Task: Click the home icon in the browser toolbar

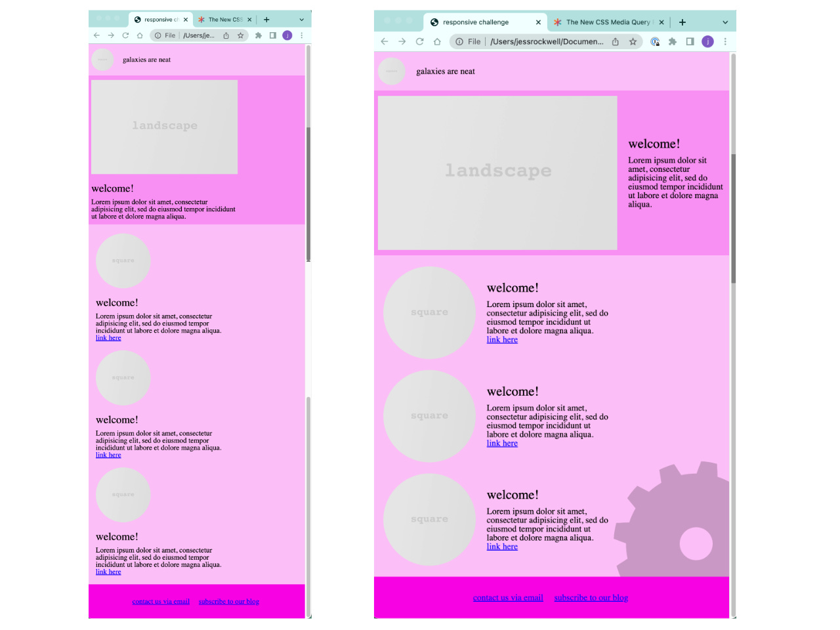Action: coord(437,41)
